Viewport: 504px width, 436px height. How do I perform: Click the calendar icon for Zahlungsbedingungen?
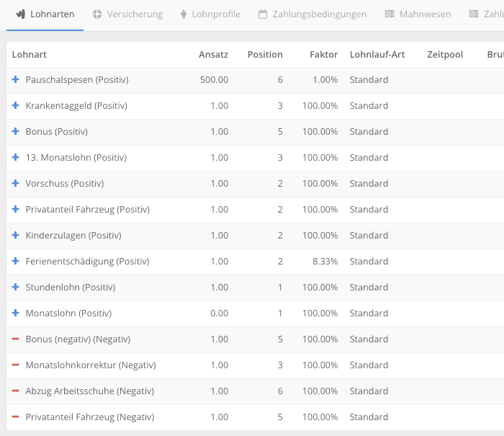pyautogui.click(x=263, y=14)
